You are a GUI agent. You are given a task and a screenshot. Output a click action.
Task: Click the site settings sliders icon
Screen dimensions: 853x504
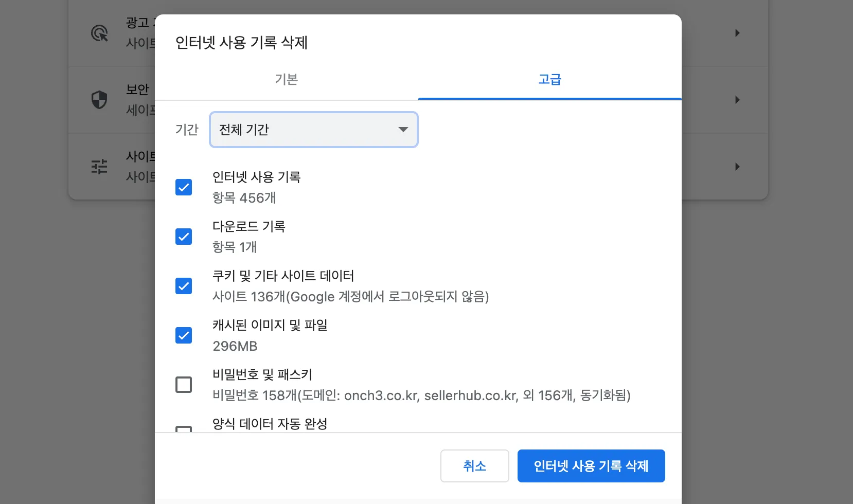point(99,167)
